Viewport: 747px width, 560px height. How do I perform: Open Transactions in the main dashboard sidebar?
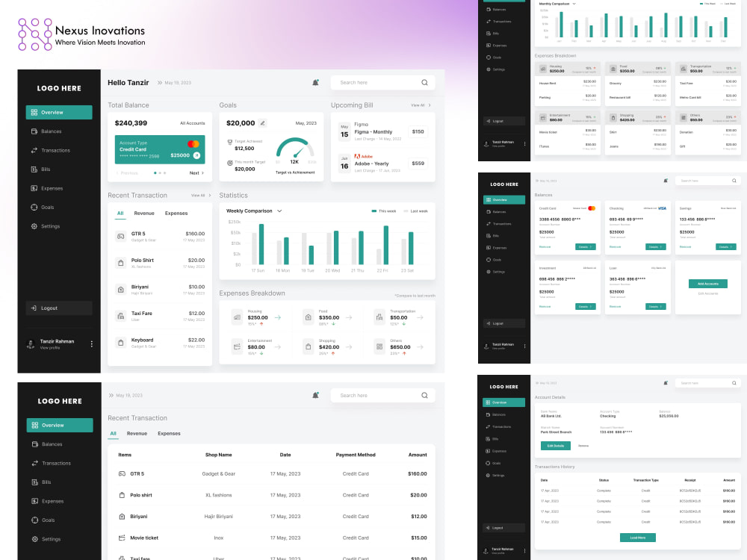click(x=51, y=151)
